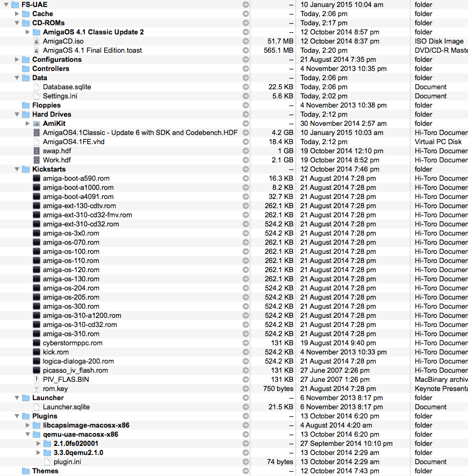Select the amiga-ext-130-cdtv.rom file

coord(79,206)
